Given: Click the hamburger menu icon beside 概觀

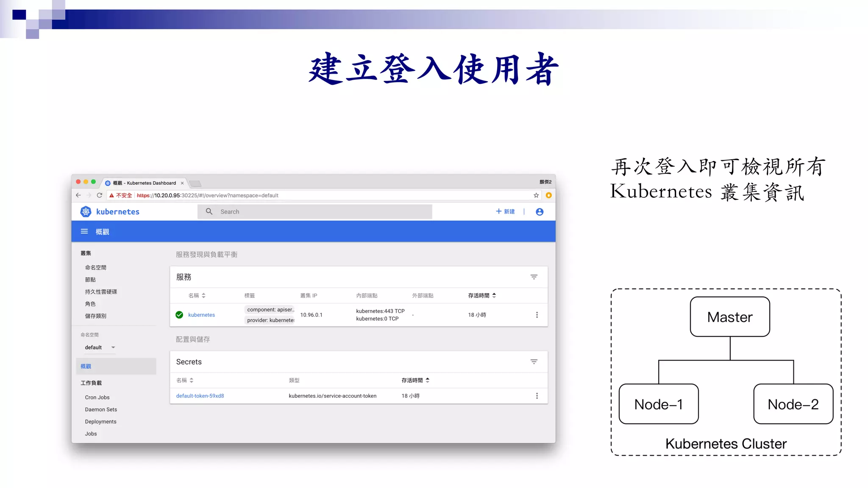Looking at the screenshot, I should (x=84, y=231).
